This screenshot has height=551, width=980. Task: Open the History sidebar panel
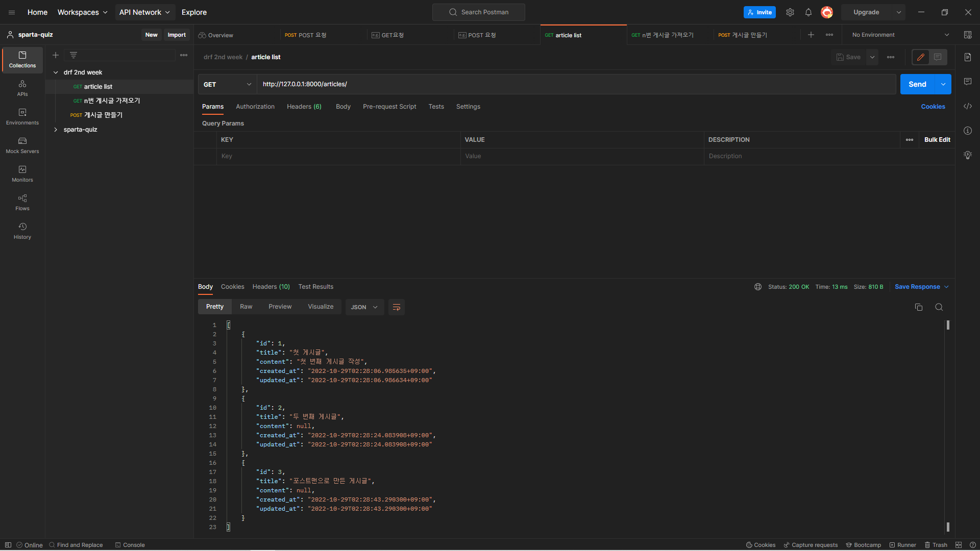click(22, 231)
